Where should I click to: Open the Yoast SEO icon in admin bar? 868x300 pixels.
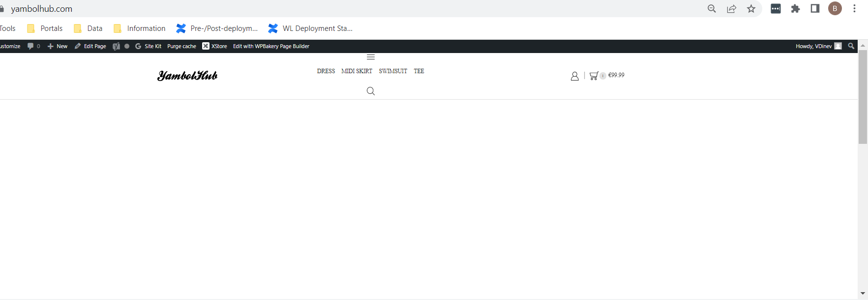coord(116,46)
